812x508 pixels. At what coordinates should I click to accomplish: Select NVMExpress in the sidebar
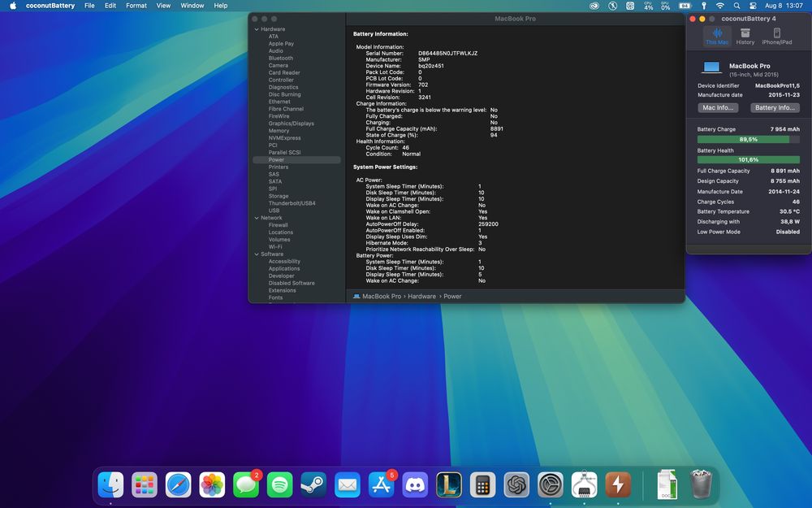[x=284, y=138]
